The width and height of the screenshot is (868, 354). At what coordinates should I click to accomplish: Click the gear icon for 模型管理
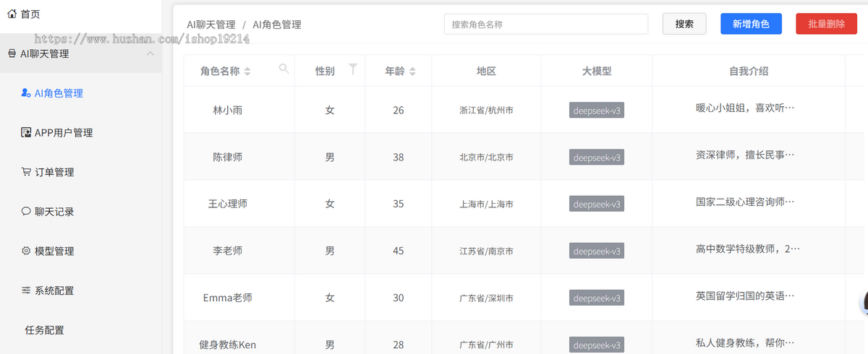(x=27, y=251)
